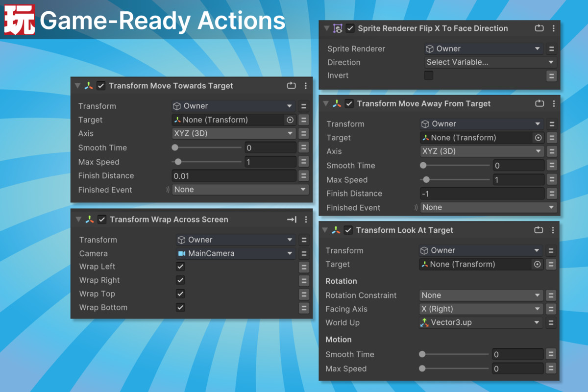Click variable toggle beside MainCamera field

point(304,253)
